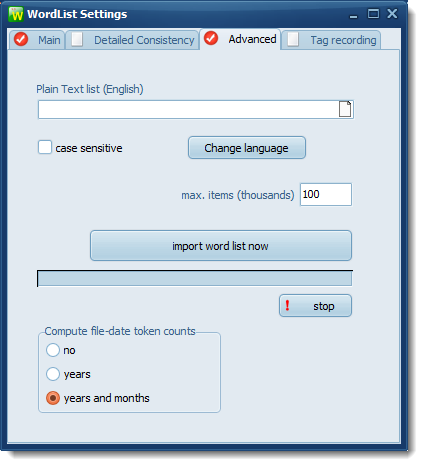
Task: Select 'years and months' radio button
Action: coord(53,398)
